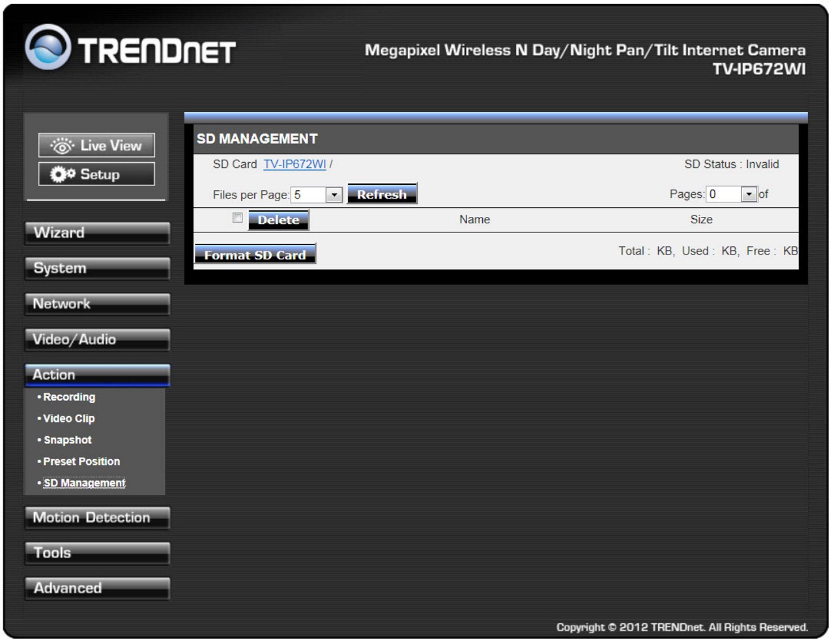The image size is (834, 644).
Task: Click the TRENDnet logo icon
Action: pyautogui.click(x=48, y=48)
